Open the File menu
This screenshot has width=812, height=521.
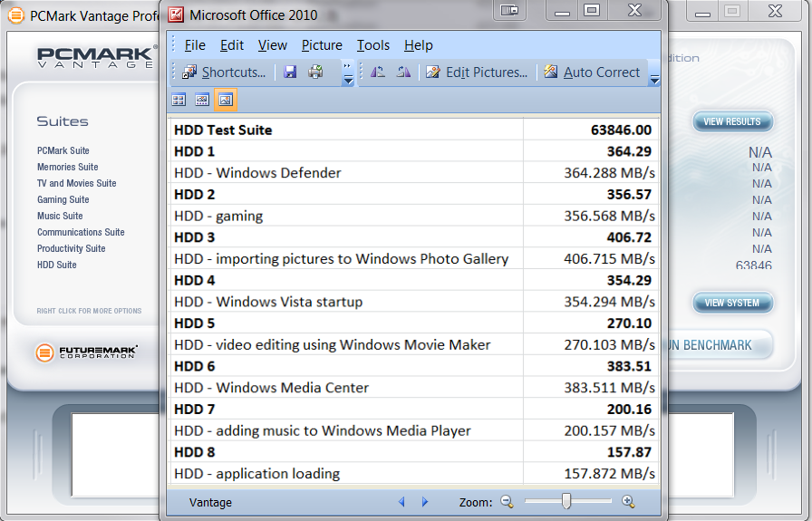[x=194, y=45]
